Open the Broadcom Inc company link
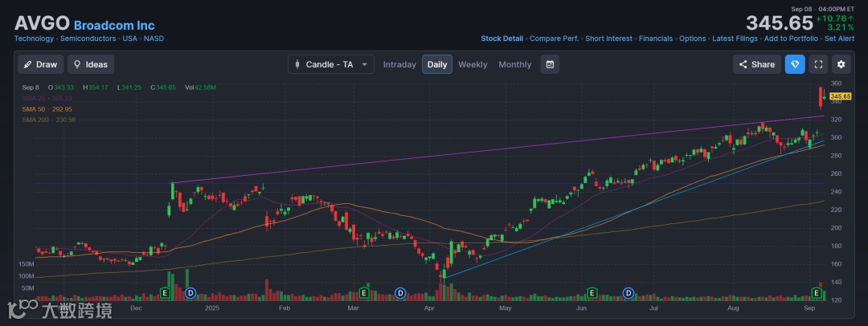 tap(114, 26)
